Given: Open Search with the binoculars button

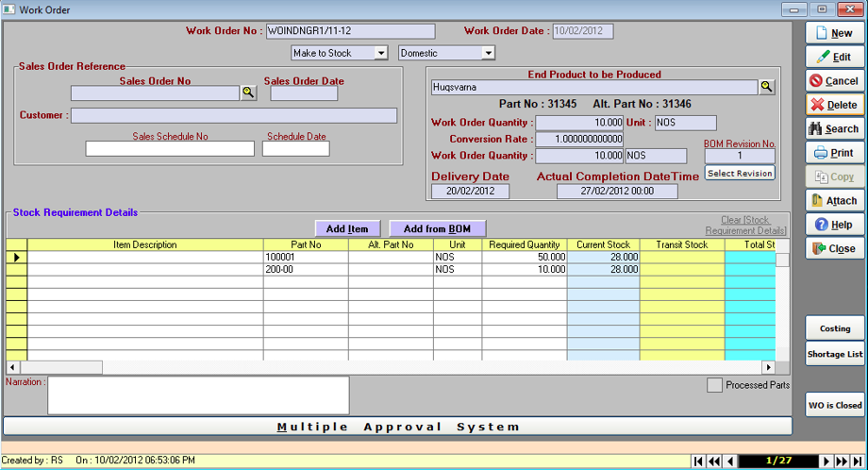Looking at the screenshot, I should click(834, 128).
